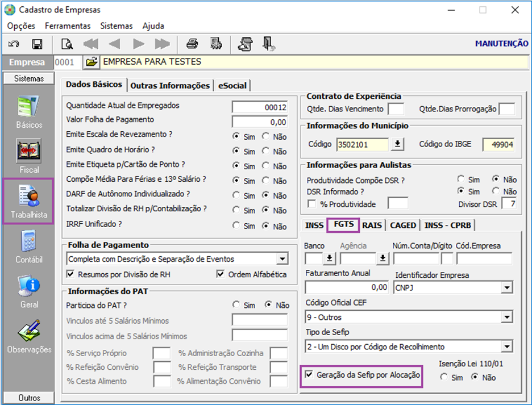Click the Faturamento Anual field
Screen dimensions: 532x405
point(347,287)
